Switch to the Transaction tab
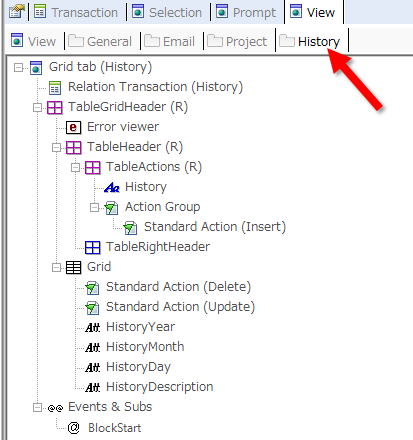This screenshot has height=440, width=413. coord(76,12)
